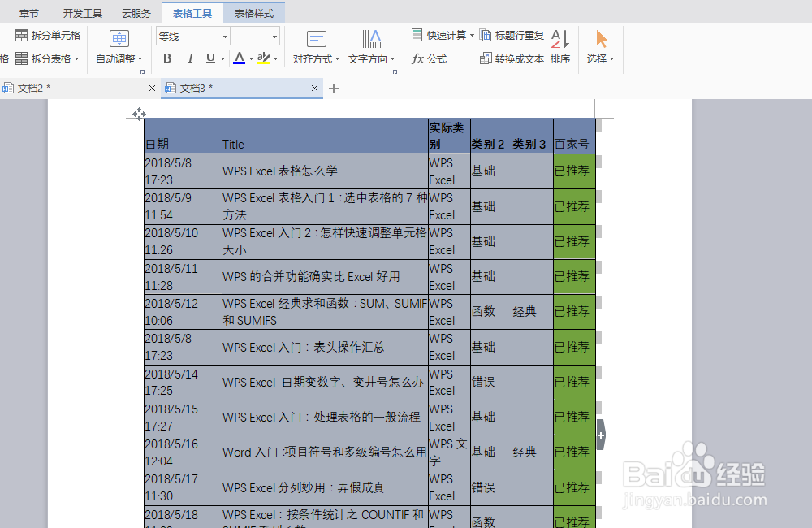Add a new document tab (+)
The width and height of the screenshot is (812, 528).
334,89
